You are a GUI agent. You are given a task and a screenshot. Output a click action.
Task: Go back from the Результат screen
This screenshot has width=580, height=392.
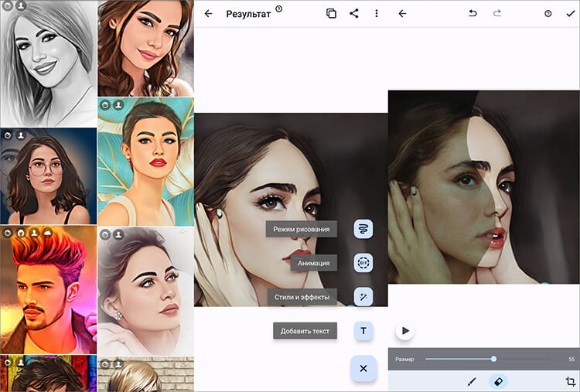[x=209, y=14]
